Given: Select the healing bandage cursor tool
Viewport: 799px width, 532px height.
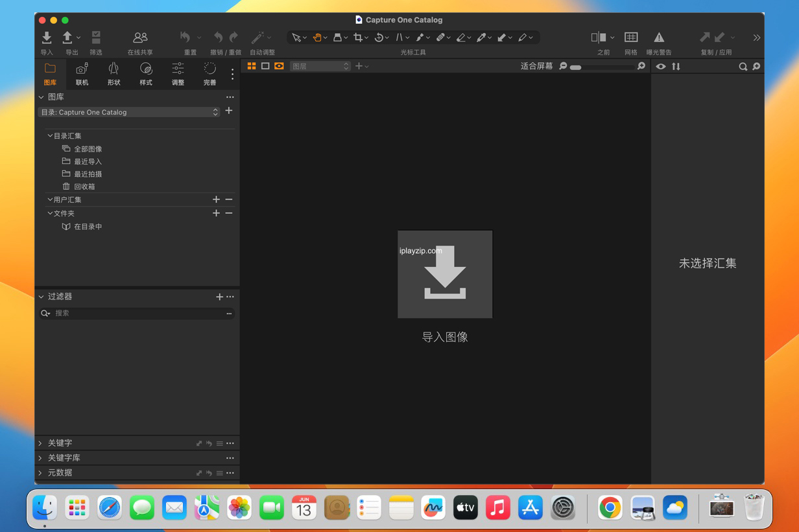Looking at the screenshot, I should pyautogui.click(x=440, y=38).
